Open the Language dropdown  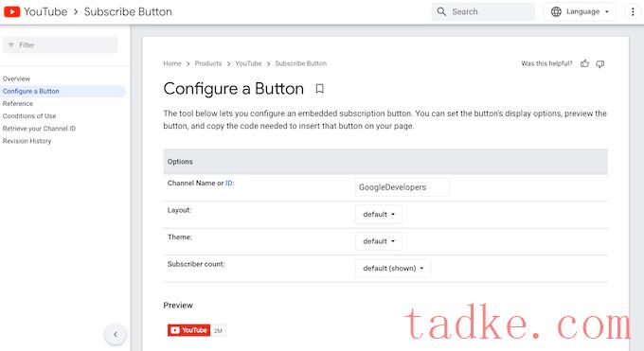click(580, 11)
